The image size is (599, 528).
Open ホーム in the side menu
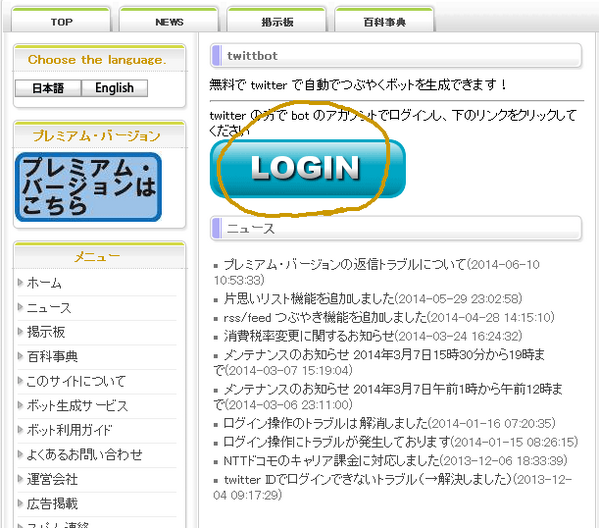(44, 283)
